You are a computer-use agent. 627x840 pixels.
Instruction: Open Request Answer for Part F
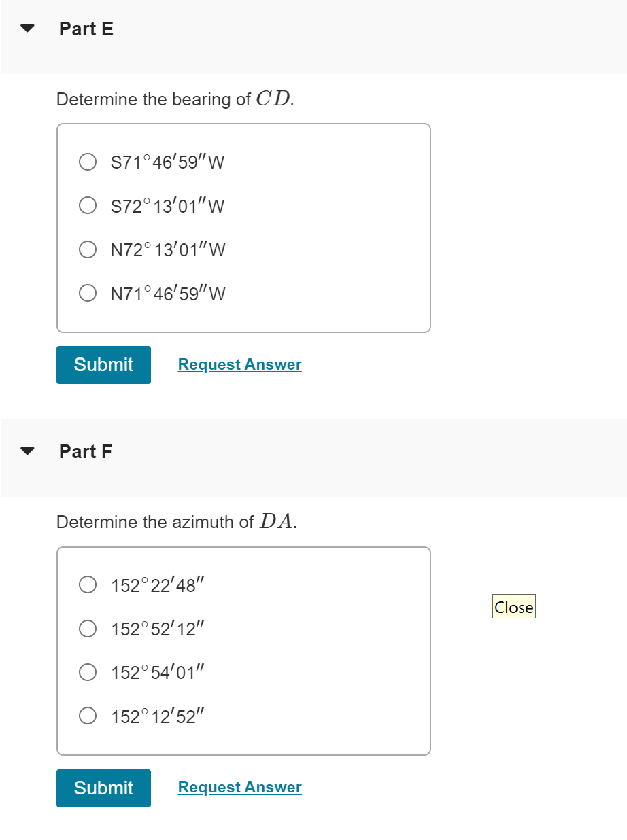pos(239,787)
